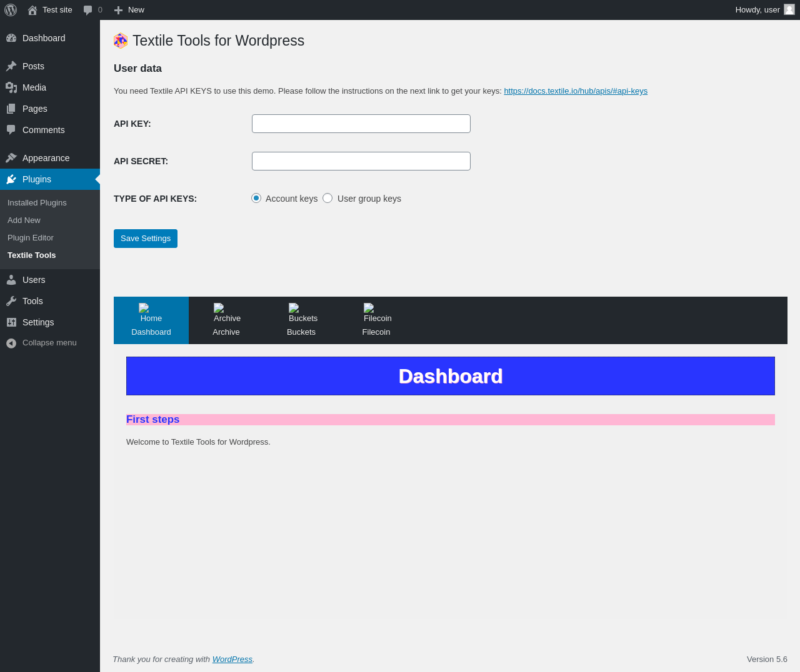This screenshot has height=672, width=800.
Task: Click the comments bubble icon in the admin bar
Action: [x=88, y=10]
